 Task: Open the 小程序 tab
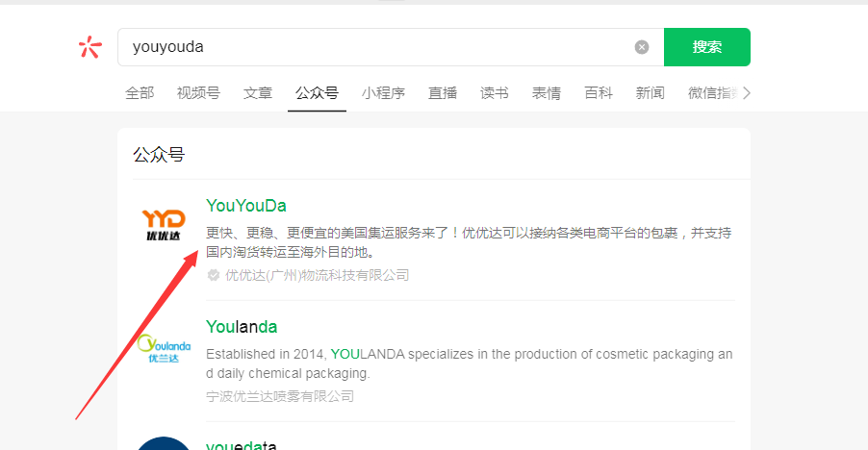click(x=383, y=93)
